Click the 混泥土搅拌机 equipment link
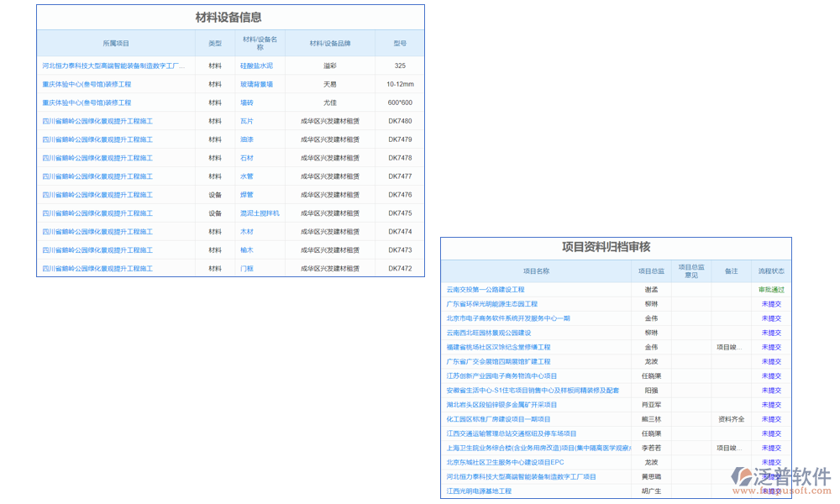Screen dimensions: 840x504 260,213
